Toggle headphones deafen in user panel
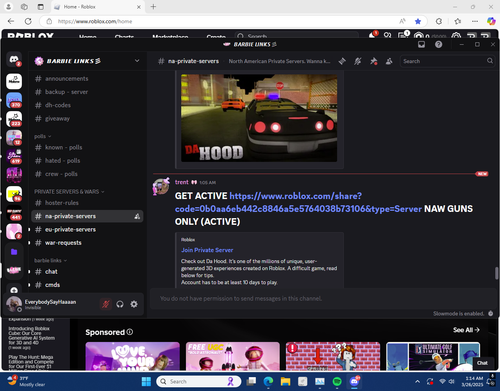 (120, 304)
